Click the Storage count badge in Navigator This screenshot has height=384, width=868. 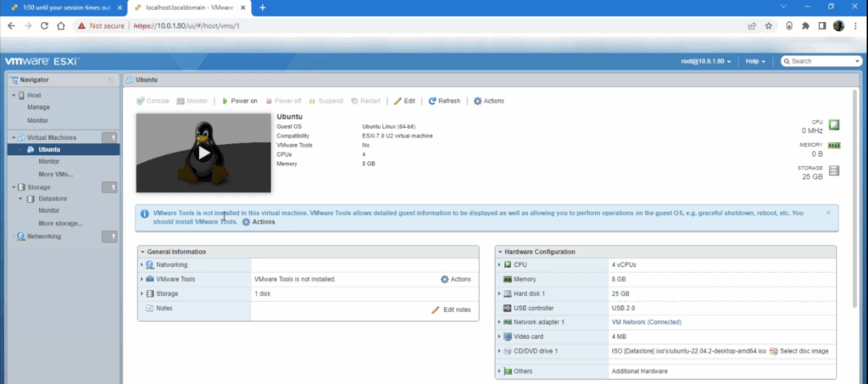tap(109, 187)
